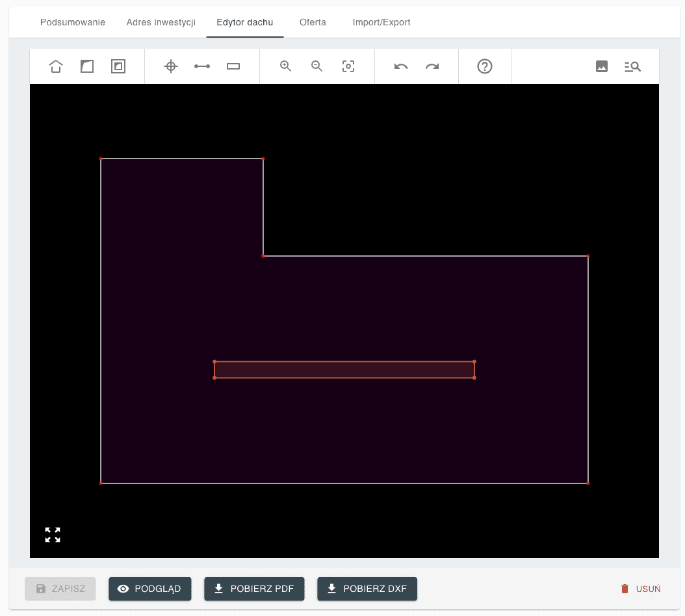Viewport: 685px width, 616px height.
Task: Open the help question mark
Action: [484, 66]
